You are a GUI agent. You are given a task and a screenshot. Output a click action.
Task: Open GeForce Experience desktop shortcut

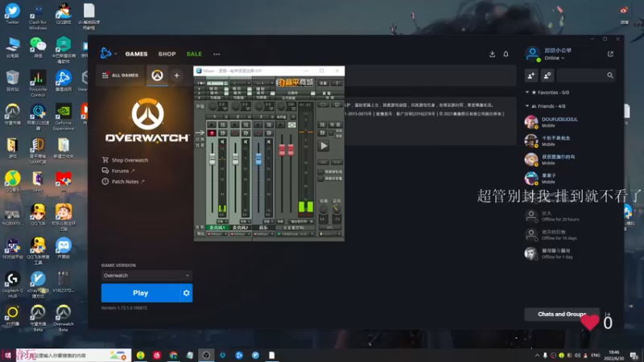pos(64,117)
